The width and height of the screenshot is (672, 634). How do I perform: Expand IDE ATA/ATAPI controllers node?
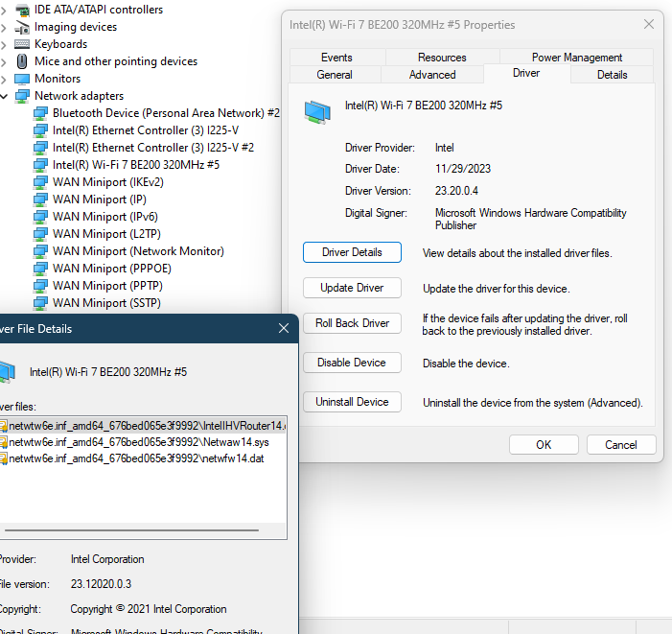click(x=4, y=10)
